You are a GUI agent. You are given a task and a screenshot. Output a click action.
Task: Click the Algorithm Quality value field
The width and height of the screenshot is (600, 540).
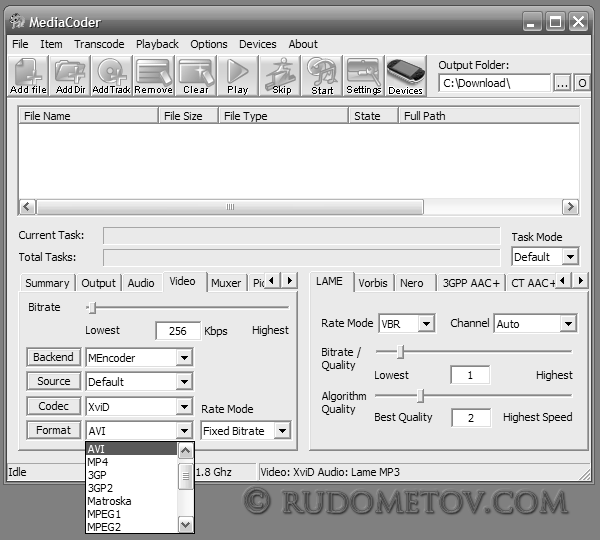coord(471,418)
